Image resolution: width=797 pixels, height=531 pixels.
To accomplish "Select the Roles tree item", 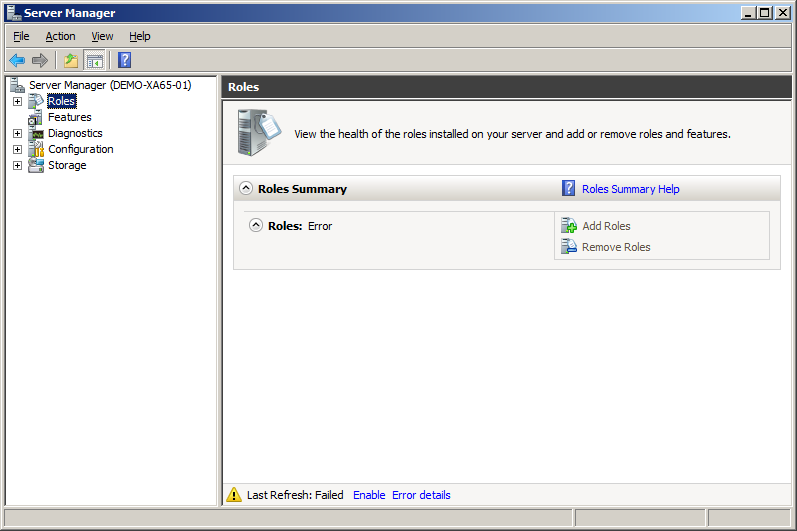I will click(62, 101).
